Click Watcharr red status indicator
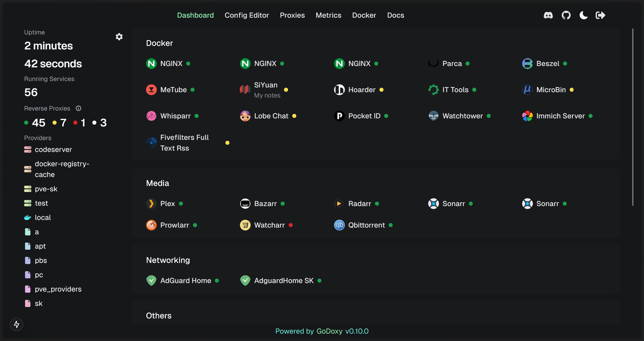The image size is (644, 341). pyautogui.click(x=290, y=225)
